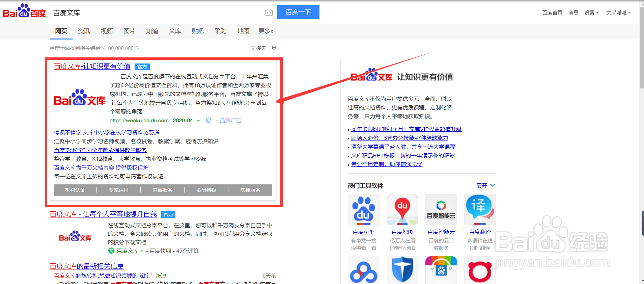Open the https://wenku.baidu.com URL link

coord(139,121)
